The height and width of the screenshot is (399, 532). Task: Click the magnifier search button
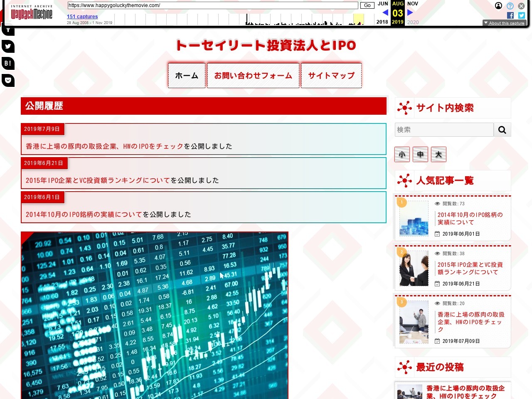pyautogui.click(x=502, y=130)
